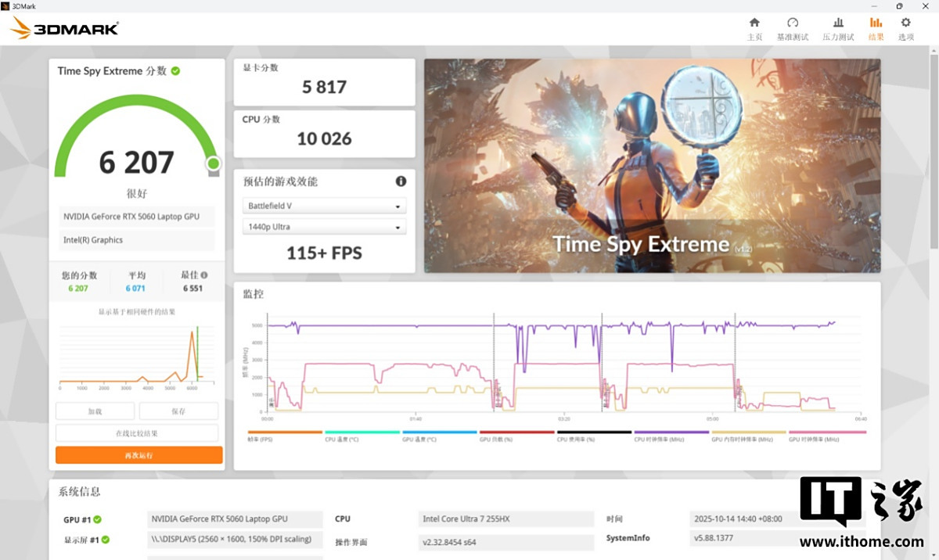939x560 pixels.
Task: Open the 主页 home icon
Action: point(754,23)
